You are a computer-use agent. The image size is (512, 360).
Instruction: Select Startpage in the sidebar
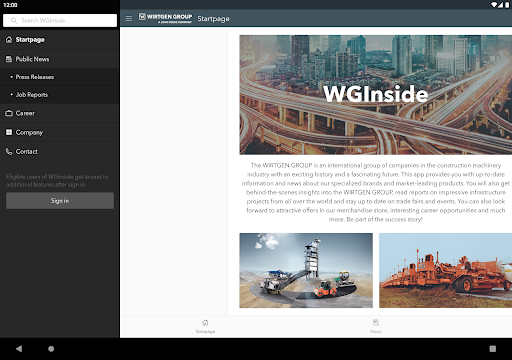click(x=60, y=40)
